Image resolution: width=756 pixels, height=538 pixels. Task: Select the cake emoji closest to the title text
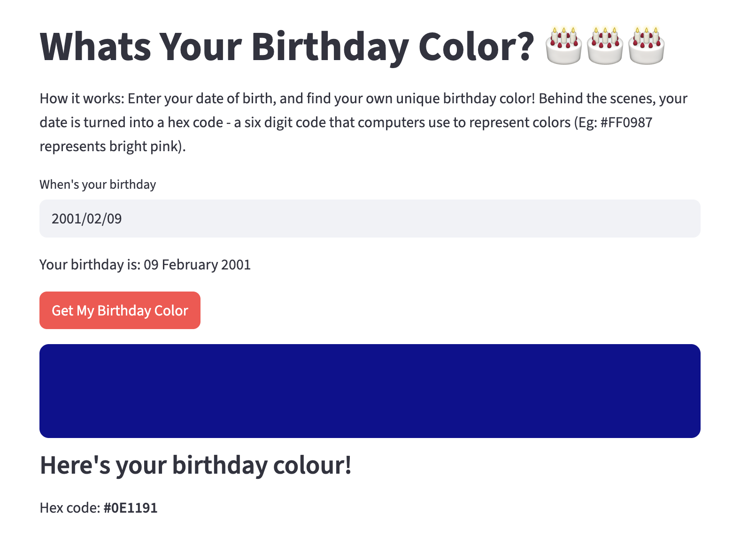click(563, 46)
